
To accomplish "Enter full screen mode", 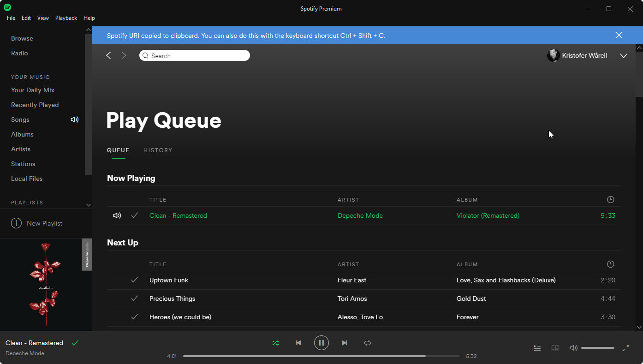I will click(626, 348).
